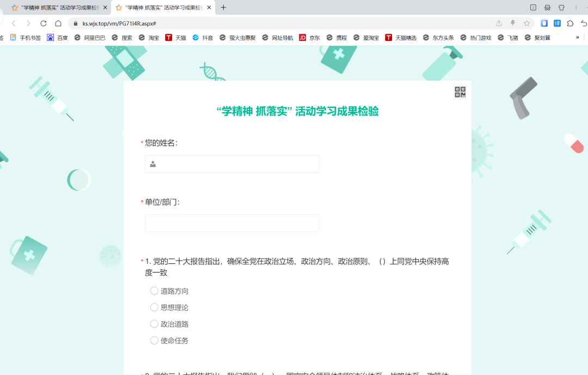588x375 pixels.
Task: Select 政治道路 radio button
Action: click(x=154, y=324)
